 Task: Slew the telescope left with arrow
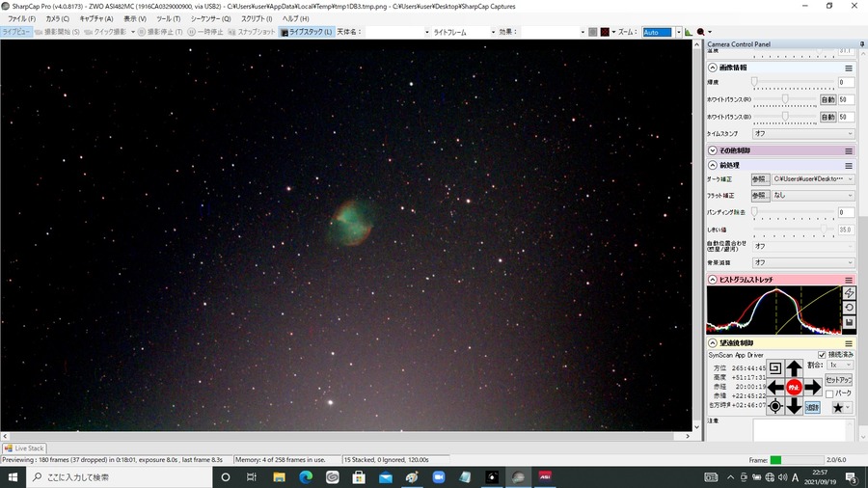point(775,388)
